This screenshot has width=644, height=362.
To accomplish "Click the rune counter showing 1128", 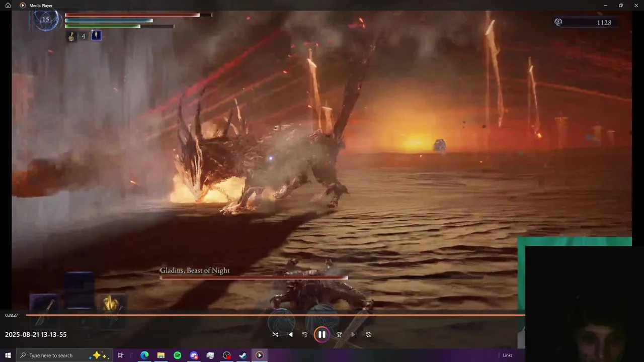I will coord(604,23).
